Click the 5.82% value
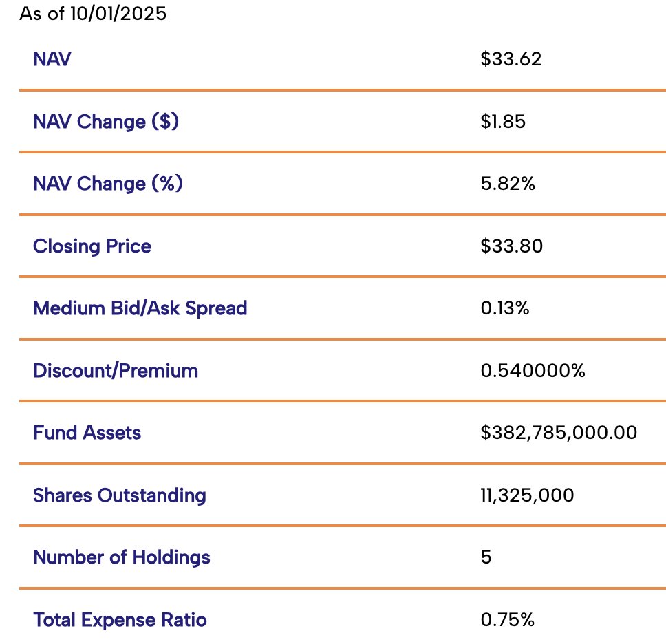Image resolution: width=666 pixels, height=644 pixels. click(508, 184)
